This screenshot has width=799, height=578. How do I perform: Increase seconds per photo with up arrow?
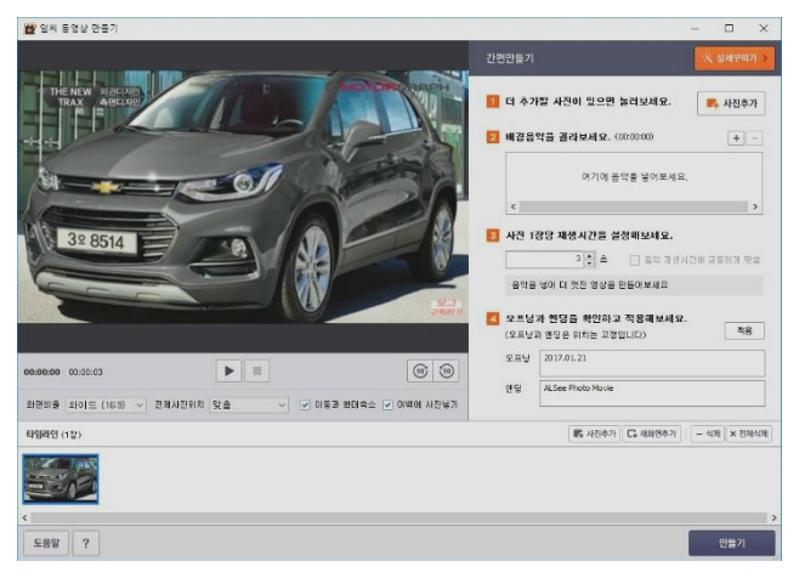(x=590, y=255)
